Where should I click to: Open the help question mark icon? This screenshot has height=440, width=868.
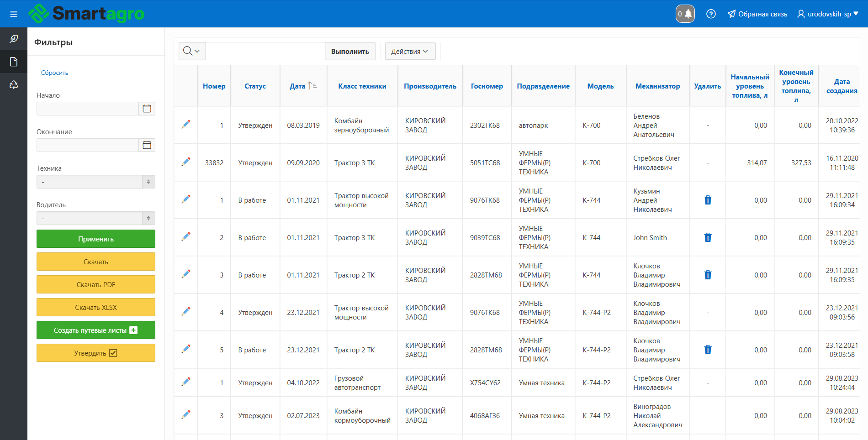click(711, 14)
